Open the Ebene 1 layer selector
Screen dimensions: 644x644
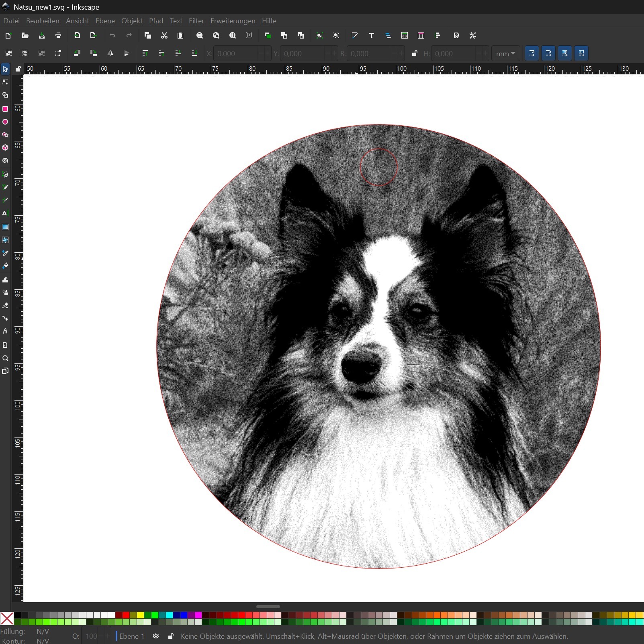pyautogui.click(x=131, y=636)
